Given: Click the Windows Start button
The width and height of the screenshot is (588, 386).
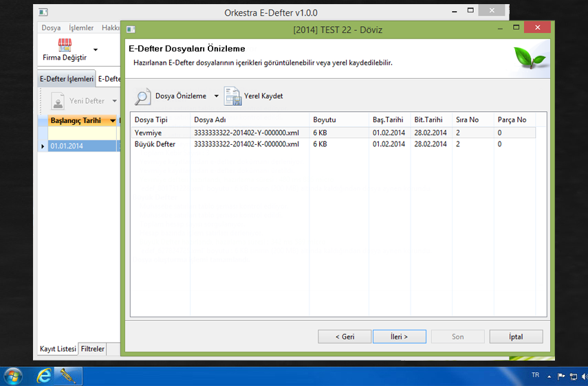Looking at the screenshot, I should 13,376.
